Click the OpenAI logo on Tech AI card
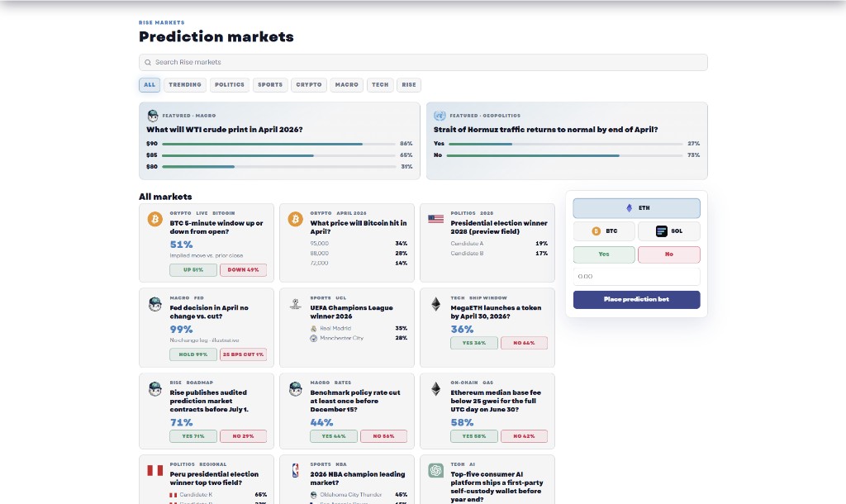 click(435, 470)
